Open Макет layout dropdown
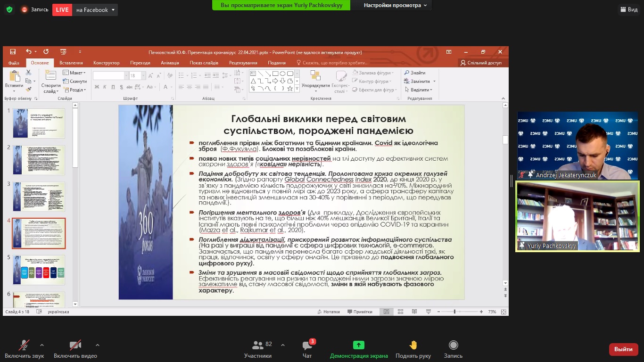 point(74,73)
